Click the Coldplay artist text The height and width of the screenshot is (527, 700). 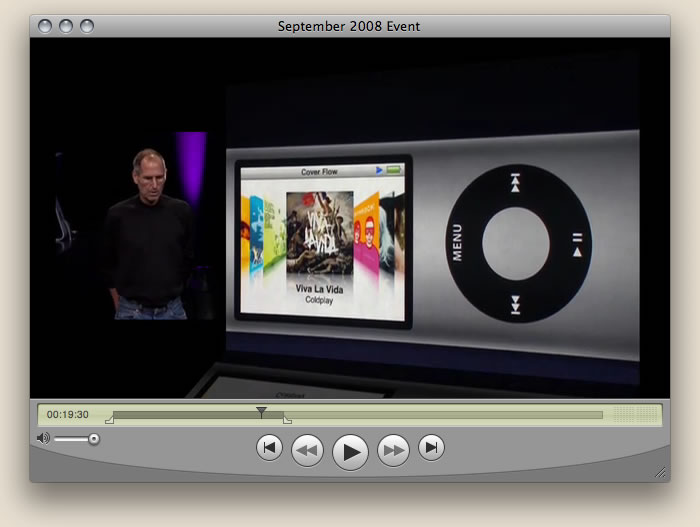pyautogui.click(x=319, y=300)
